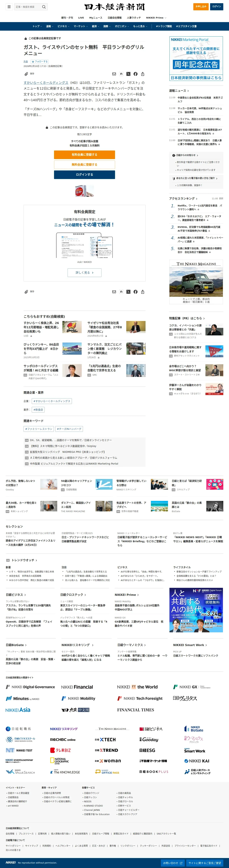Open the 日経 xTECH logo link

(x=105, y=739)
